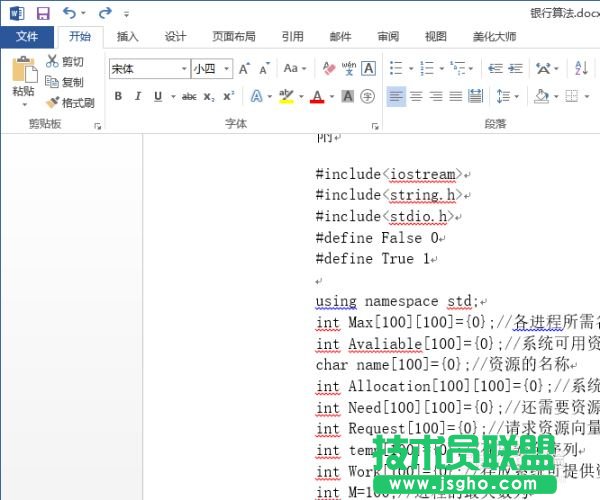The image size is (600, 500).
Task: Switch to the 视图 (View) tab
Action: tap(436, 37)
